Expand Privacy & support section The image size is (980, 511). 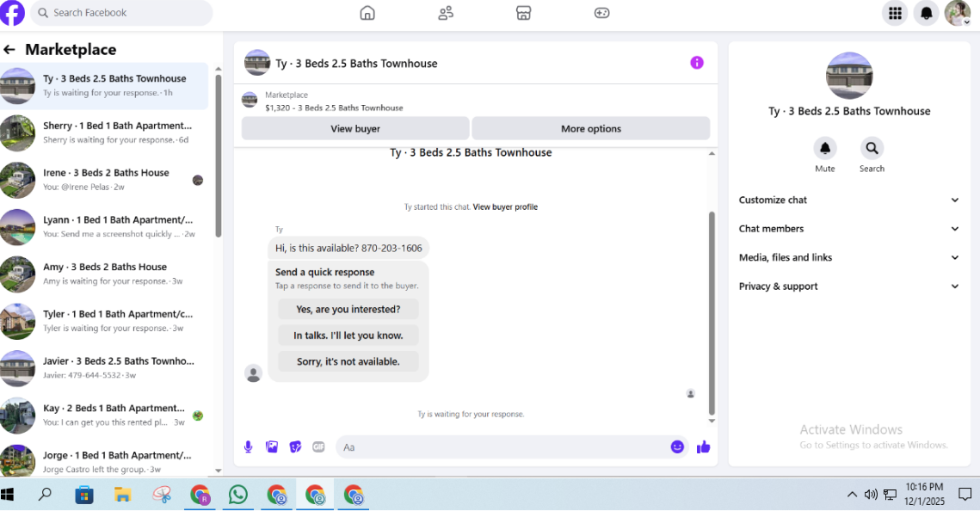848,286
